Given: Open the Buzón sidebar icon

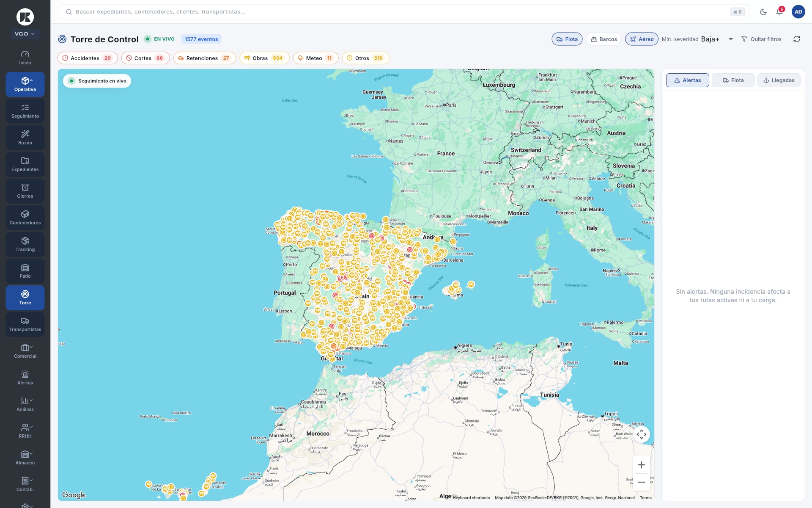Looking at the screenshot, I should 25,138.
